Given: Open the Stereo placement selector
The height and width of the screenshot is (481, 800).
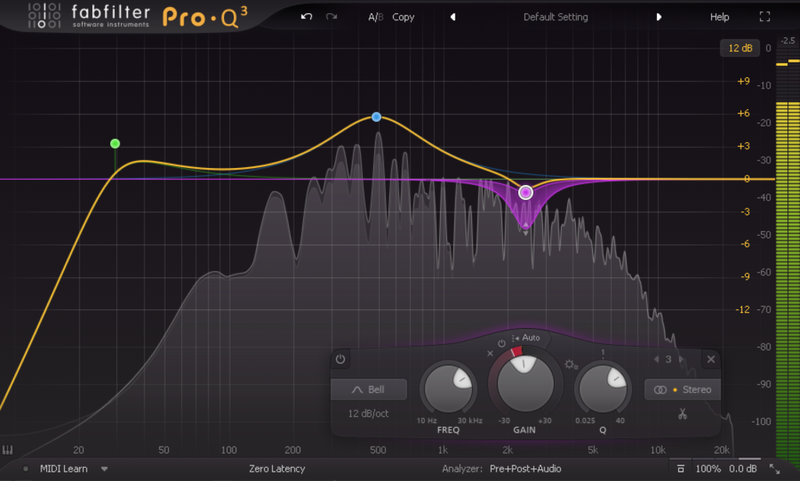Looking at the screenshot, I should (683, 390).
